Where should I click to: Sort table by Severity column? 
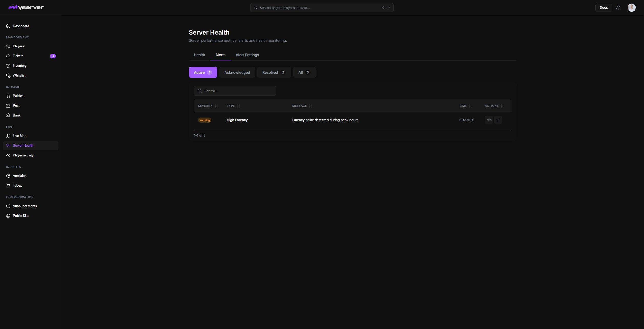click(x=208, y=106)
